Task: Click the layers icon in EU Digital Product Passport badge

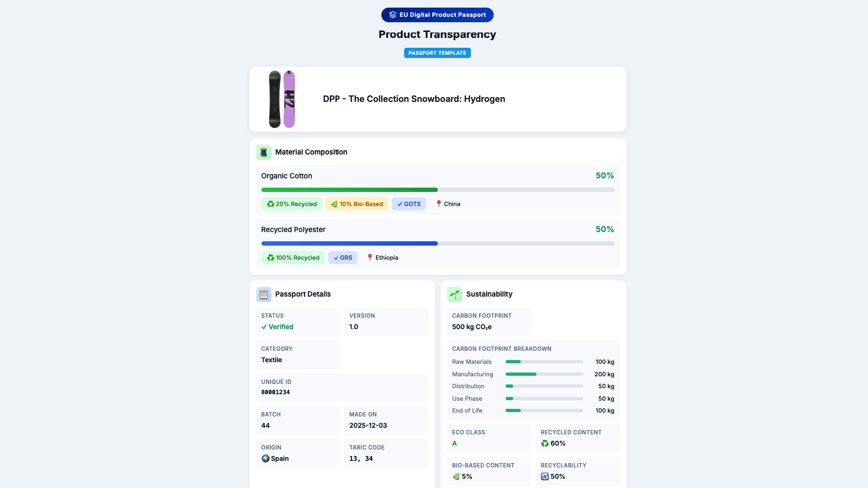Action: coord(393,15)
